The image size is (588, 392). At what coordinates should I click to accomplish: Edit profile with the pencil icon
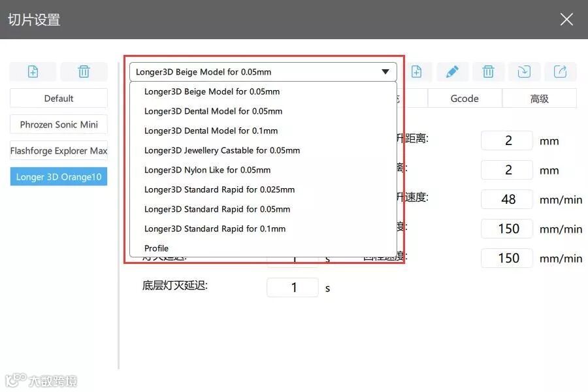click(x=452, y=71)
